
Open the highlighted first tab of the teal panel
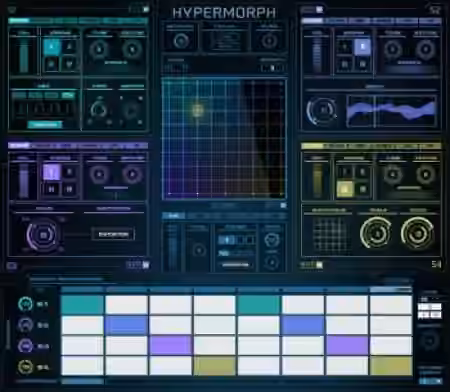(19, 21)
